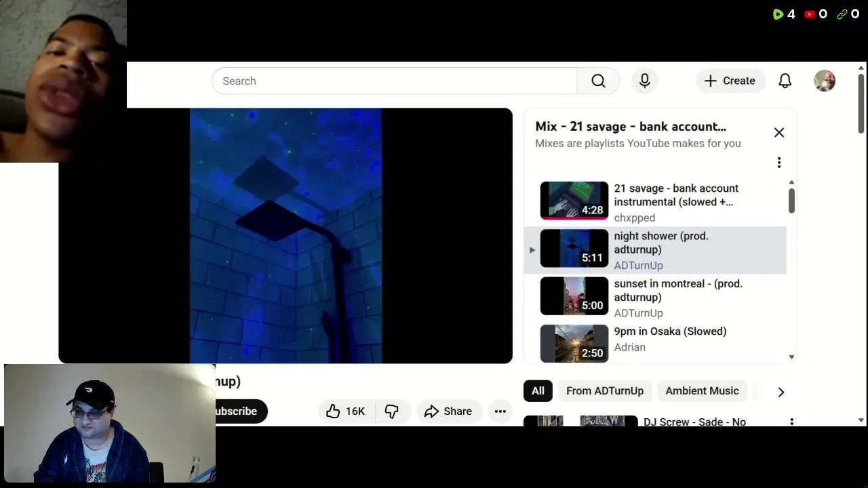Click the page vertical scrollbar thumb

click(861, 103)
